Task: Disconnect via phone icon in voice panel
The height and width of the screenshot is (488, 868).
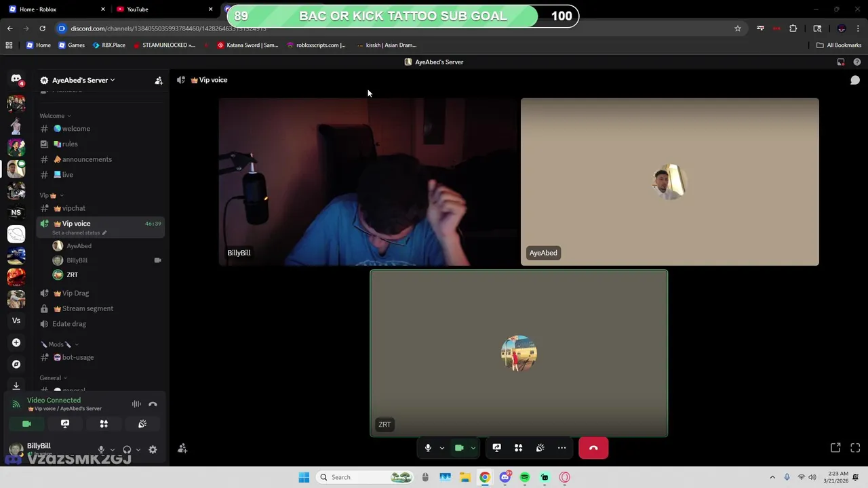Action: (x=153, y=404)
